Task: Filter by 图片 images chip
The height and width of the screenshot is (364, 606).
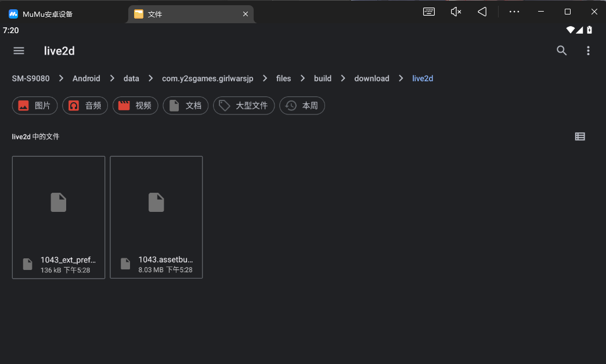Action: pos(35,106)
